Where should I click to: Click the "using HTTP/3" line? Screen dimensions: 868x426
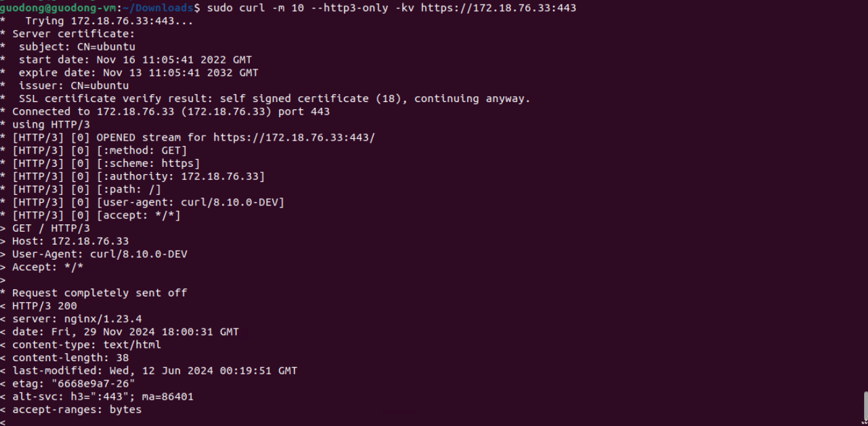[x=51, y=124]
